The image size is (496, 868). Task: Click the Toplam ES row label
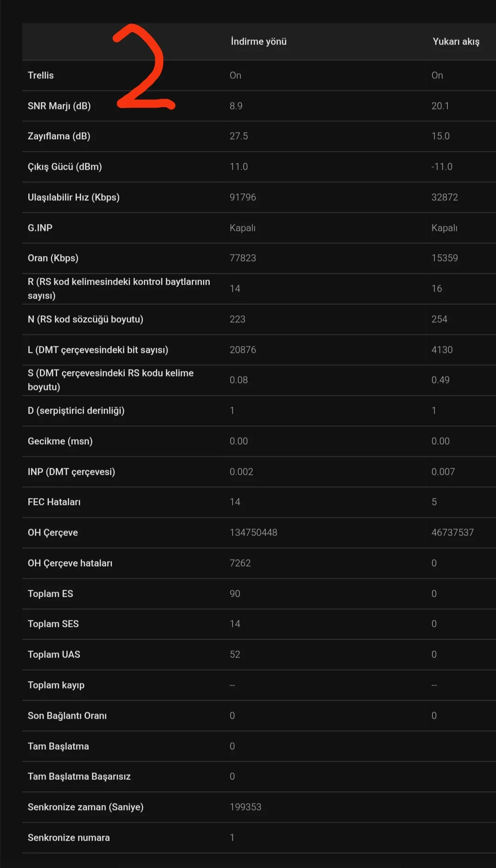[50, 594]
